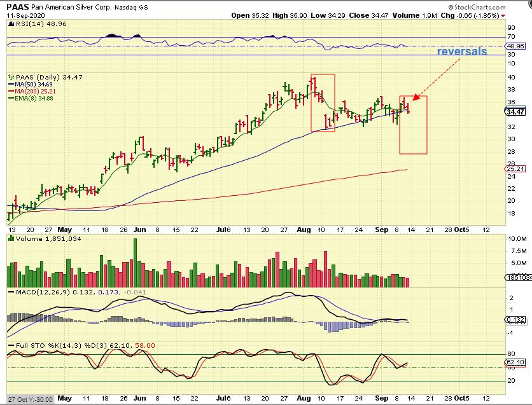Click the 0.132 MACD tag on right axis
532x405 pixels.
pyautogui.click(x=515, y=320)
